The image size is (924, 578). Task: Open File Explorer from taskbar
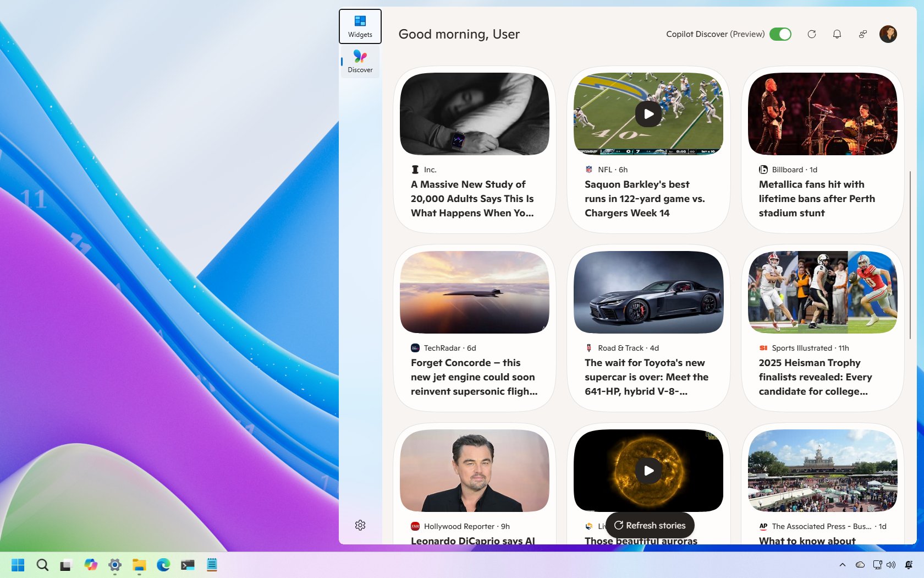coord(139,565)
